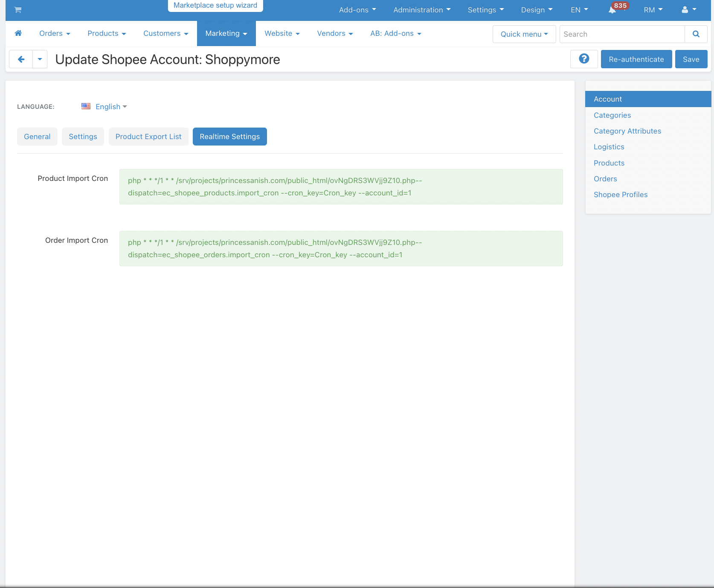Click the search magnifier icon
This screenshot has width=714, height=588.
click(696, 34)
